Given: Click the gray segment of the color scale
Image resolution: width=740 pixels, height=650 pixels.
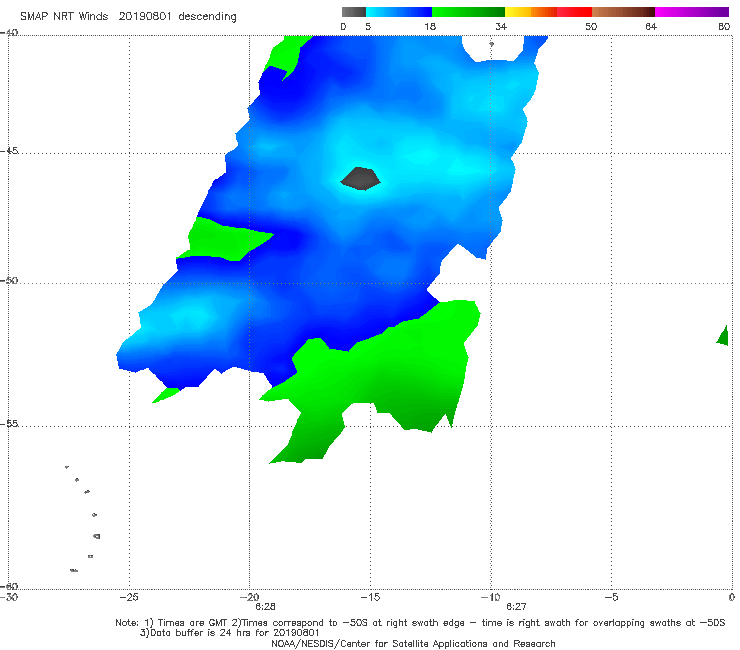Looking at the screenshot, I should pyautogui.click(x=353, y=12).
